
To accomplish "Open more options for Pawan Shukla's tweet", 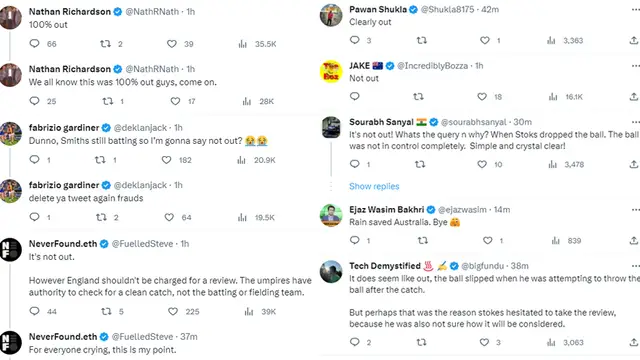I will (636, 9).
